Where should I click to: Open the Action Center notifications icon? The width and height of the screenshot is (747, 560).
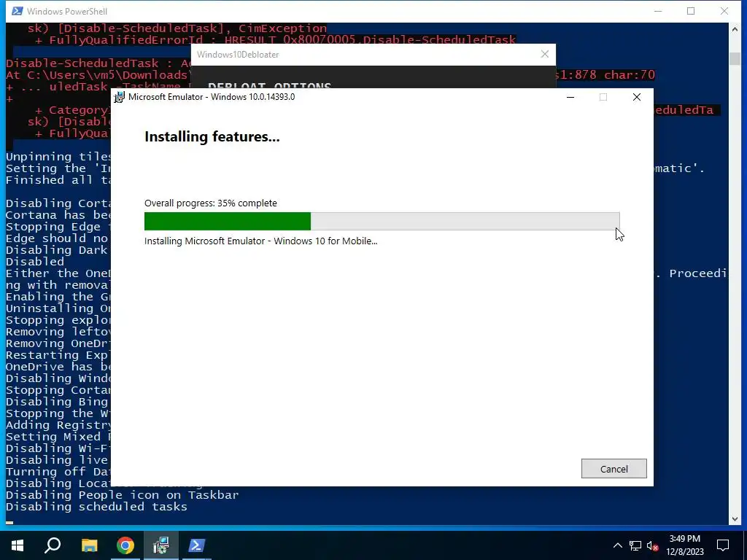pos(723,545)
